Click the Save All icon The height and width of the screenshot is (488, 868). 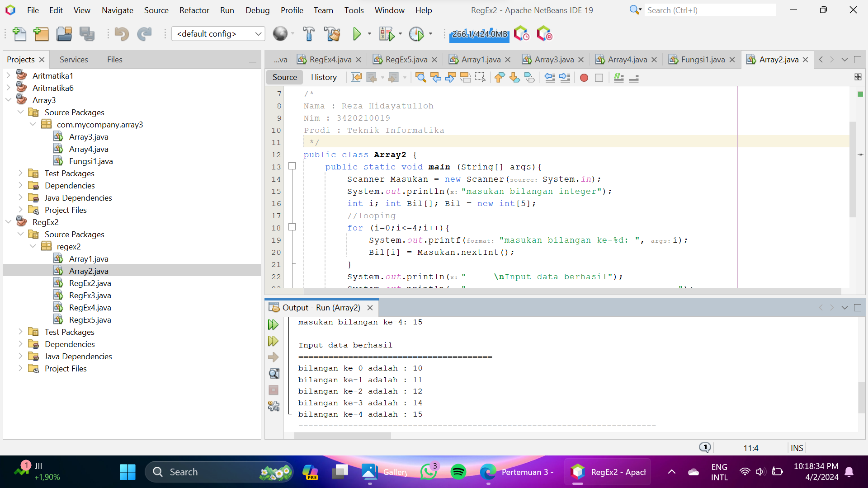(x=87, y=34)
